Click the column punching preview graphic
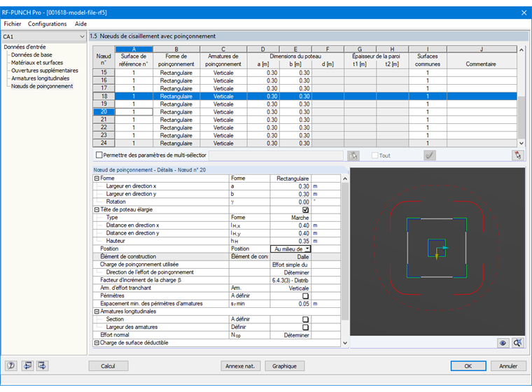 437,251
